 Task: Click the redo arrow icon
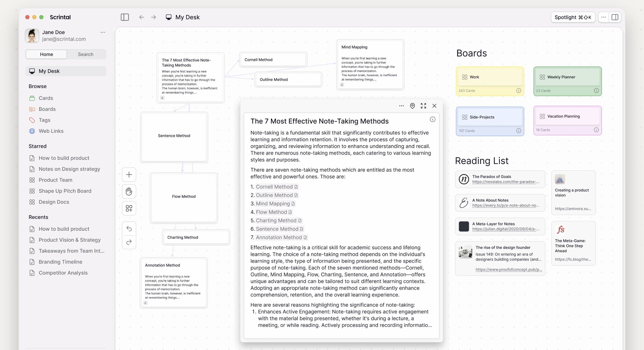pos(129,242)
